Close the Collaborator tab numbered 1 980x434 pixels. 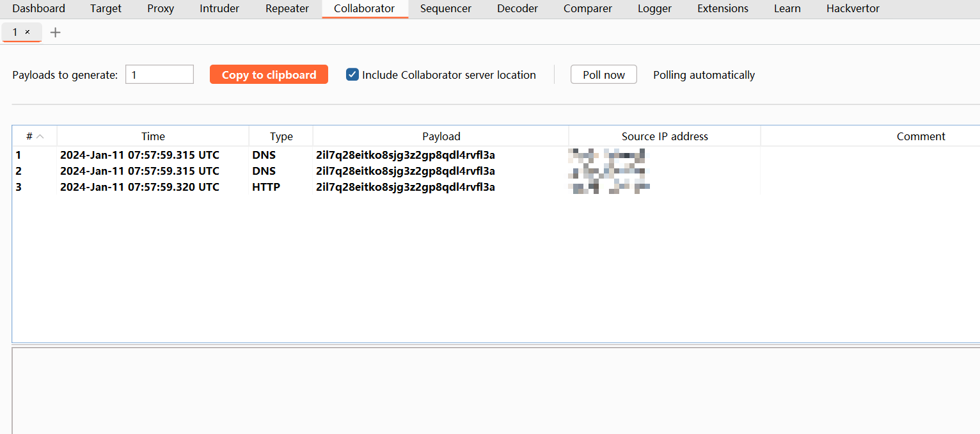pos(28,32)
